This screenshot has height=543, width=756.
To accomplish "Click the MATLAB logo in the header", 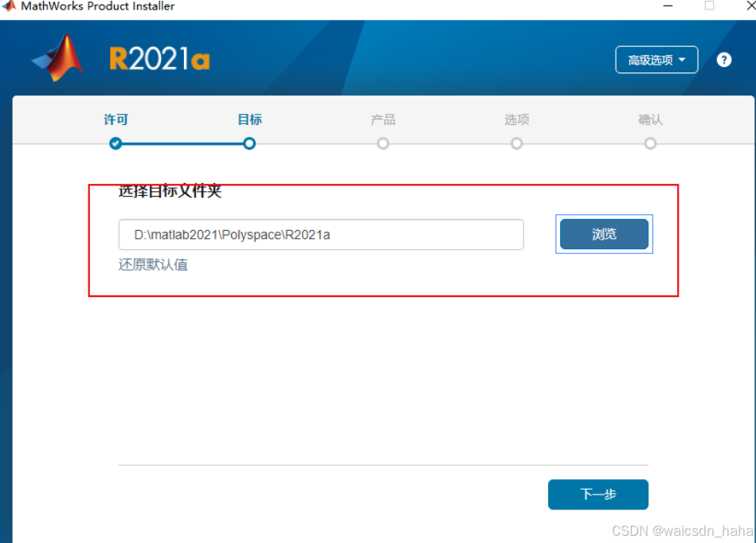I will click(58, 58).
